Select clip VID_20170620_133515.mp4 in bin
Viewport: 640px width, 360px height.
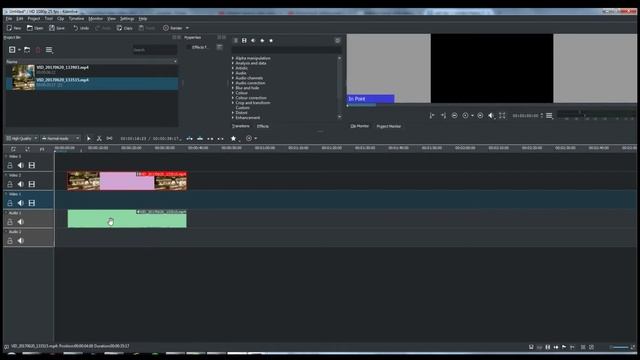tap(92, 84)
